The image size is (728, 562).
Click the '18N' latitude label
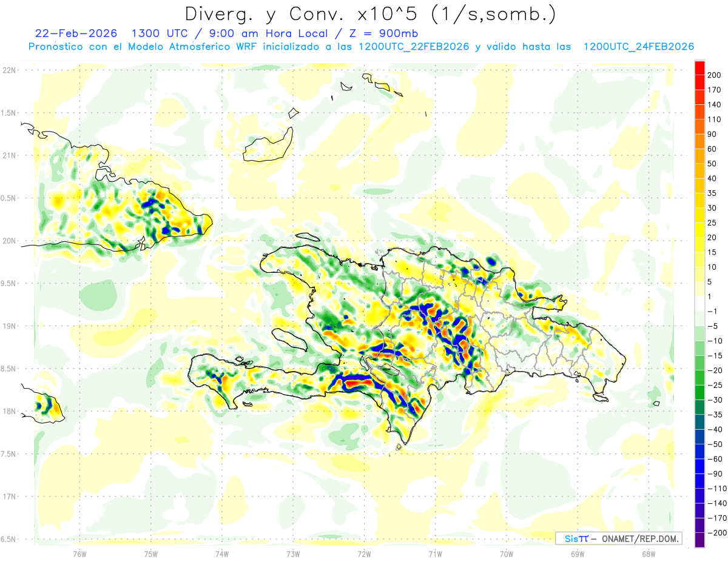point(8,412)
